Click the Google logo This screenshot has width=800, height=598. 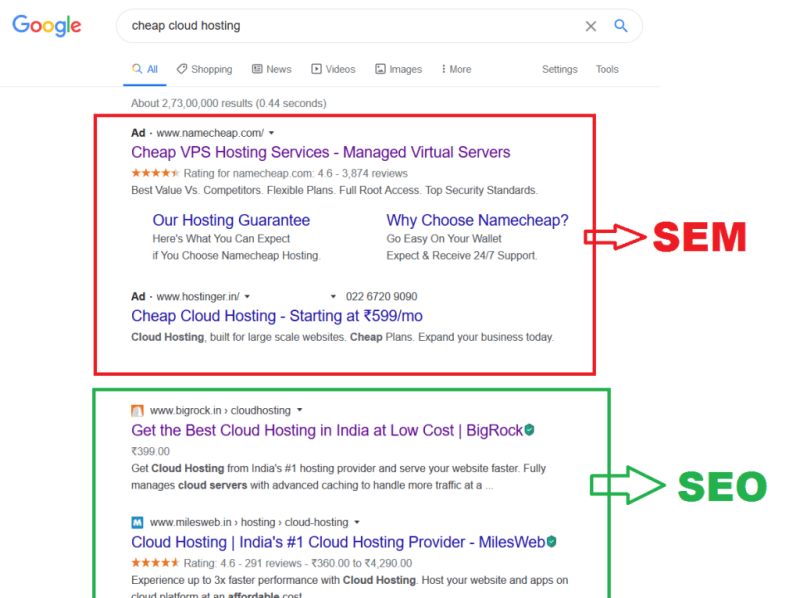point(46,26)
